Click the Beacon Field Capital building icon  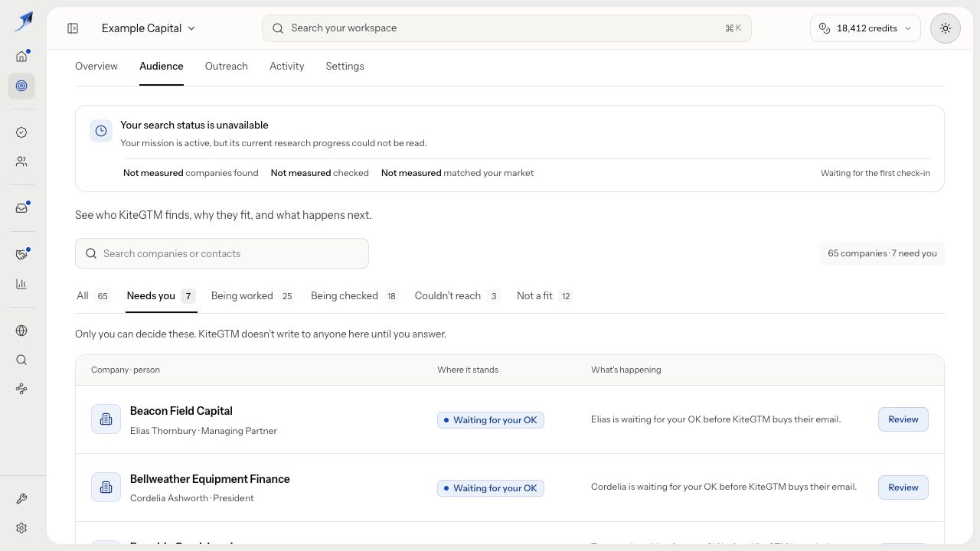[x=106, y=419]
